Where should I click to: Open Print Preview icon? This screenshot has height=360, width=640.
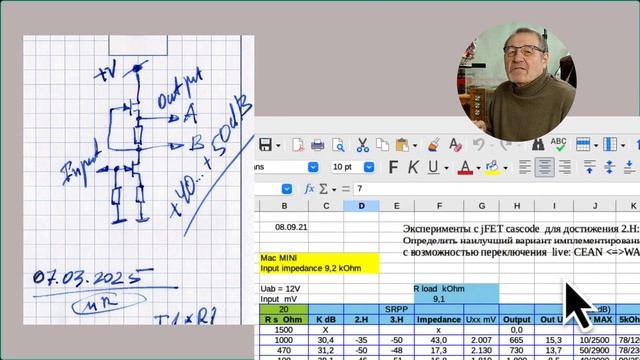338,145
